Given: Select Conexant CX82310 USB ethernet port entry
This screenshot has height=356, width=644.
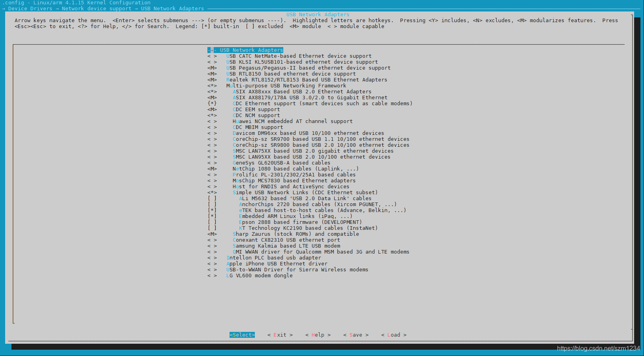Looking at the screenshot, I should coord(286,240).
